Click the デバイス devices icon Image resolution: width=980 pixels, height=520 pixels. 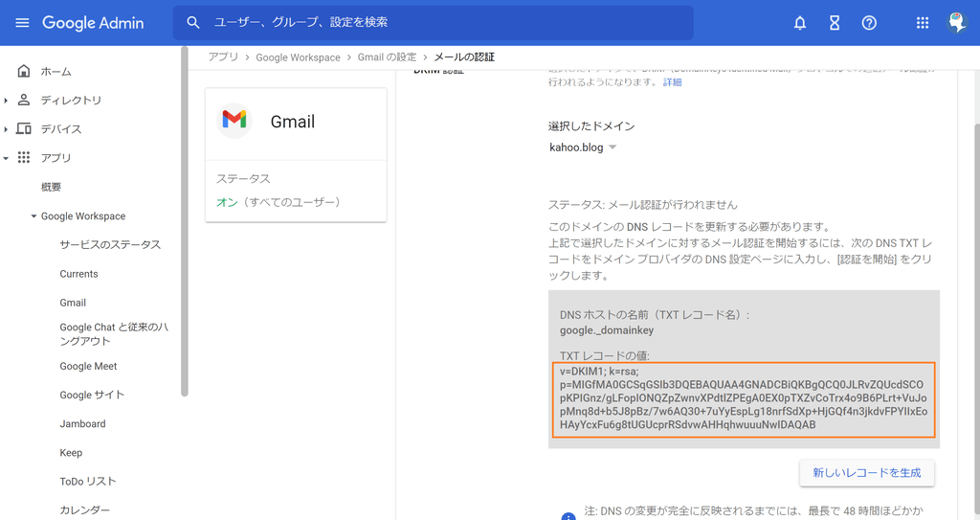(x=24, y=128)
